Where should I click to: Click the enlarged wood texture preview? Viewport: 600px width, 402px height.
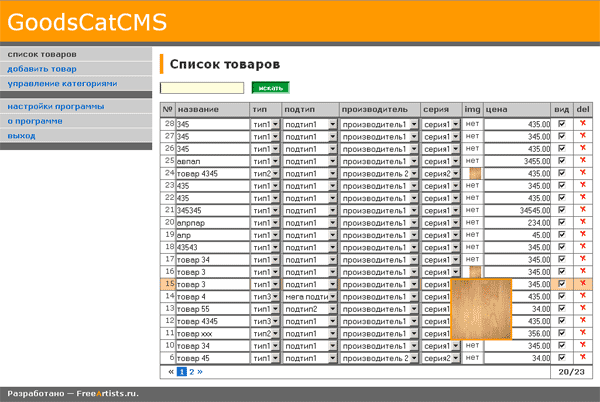[481, 309]
